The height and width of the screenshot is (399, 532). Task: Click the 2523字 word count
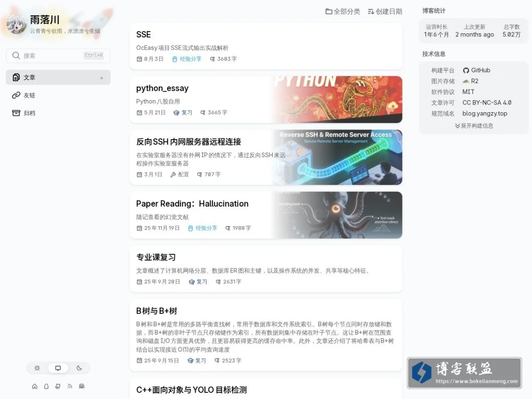click(x=228, y=361)
